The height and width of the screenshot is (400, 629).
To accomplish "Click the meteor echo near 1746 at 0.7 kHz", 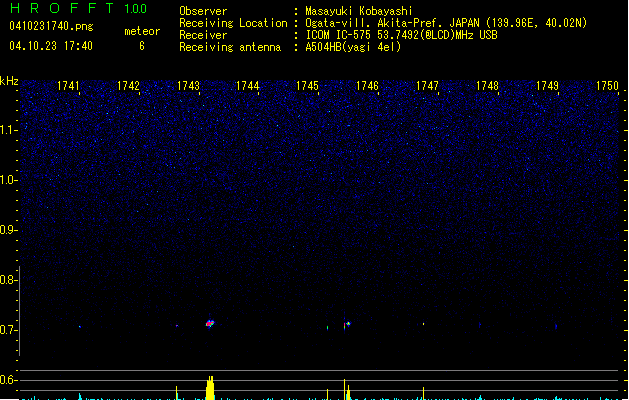I will point(347,324).
